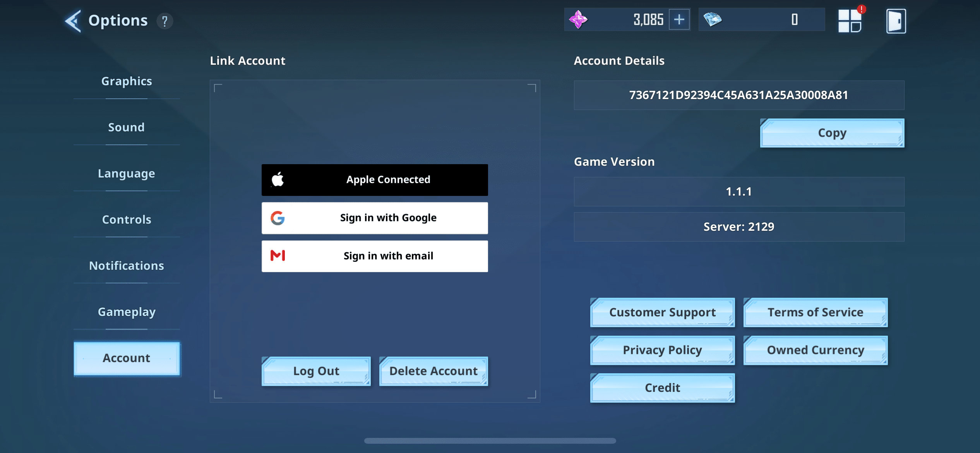The image size is (980, 453).
Task: Switch to the Graphics tab
Action: pos(127,81)
